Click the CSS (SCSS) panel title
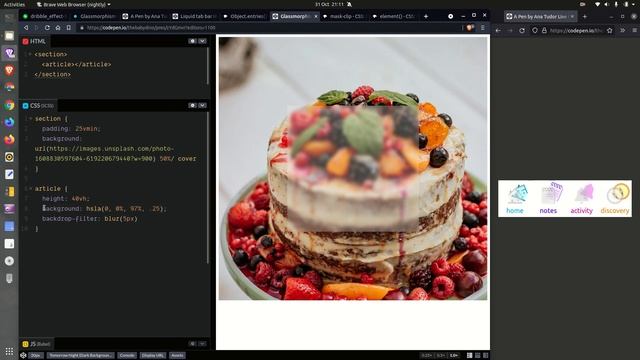The height and width of the screenshot is (360, 640). point(38,105)
